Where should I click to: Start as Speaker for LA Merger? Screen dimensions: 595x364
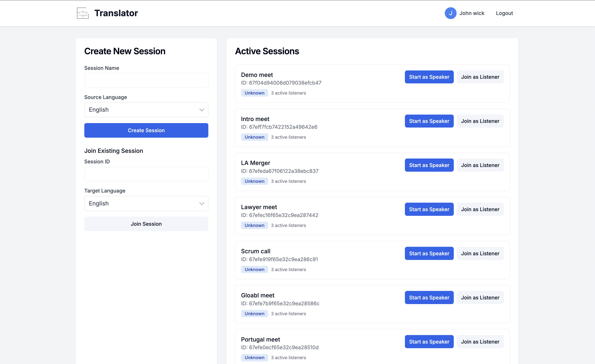[x=429, y=165]
